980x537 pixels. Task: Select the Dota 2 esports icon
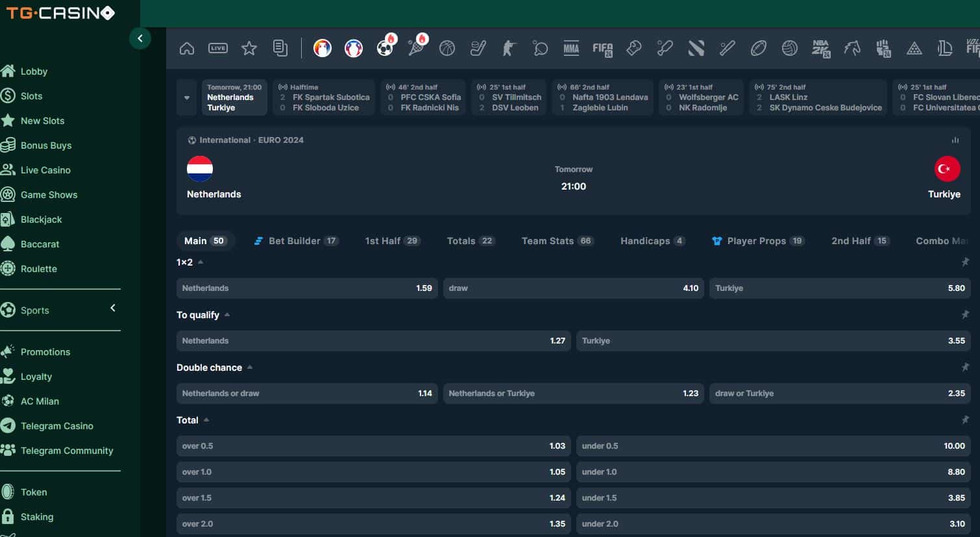click(696, 48)
